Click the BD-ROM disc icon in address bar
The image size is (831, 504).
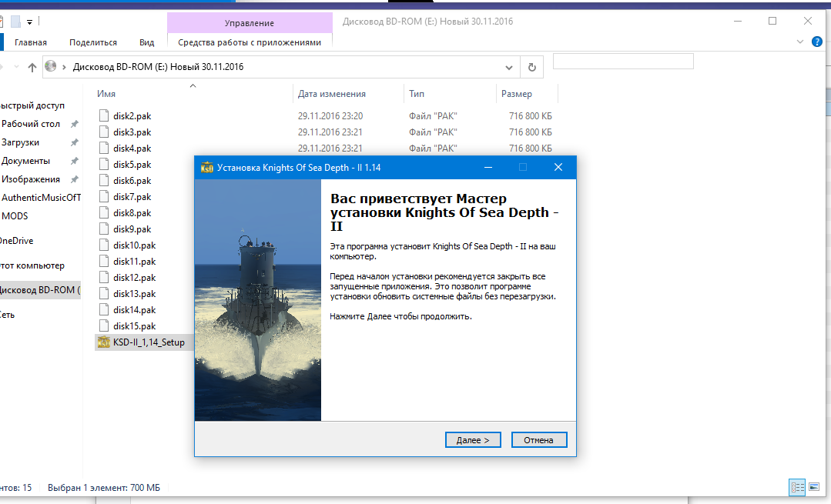[51, 66]
